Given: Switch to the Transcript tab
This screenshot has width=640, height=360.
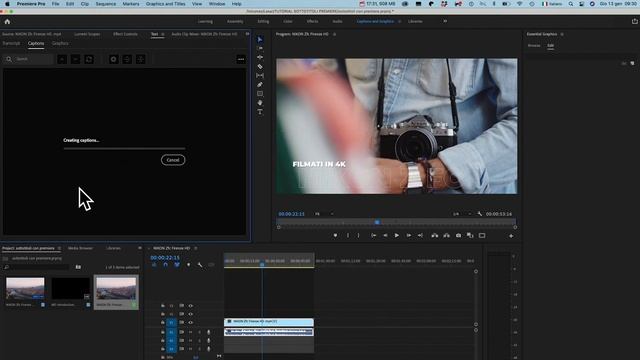Looking at the screenshot, I should 11,43.
